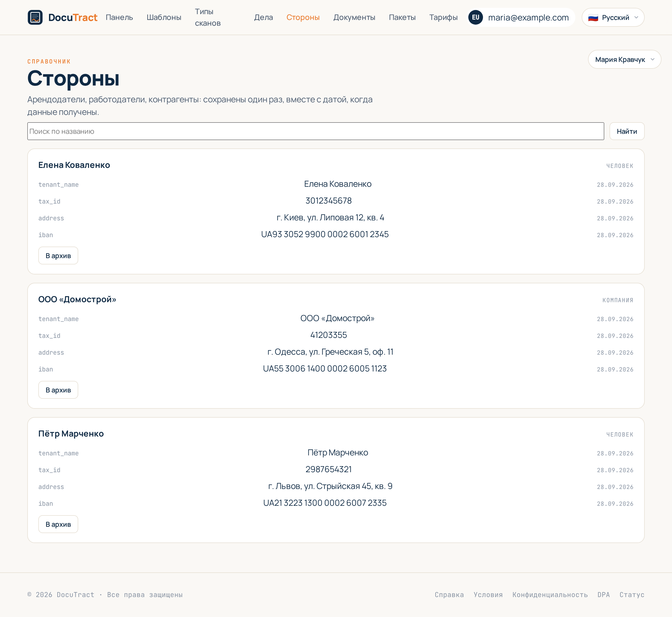Viewport: 672px width, 617px height.
Task: Open Типы сканов page
Action: (208, 17)
